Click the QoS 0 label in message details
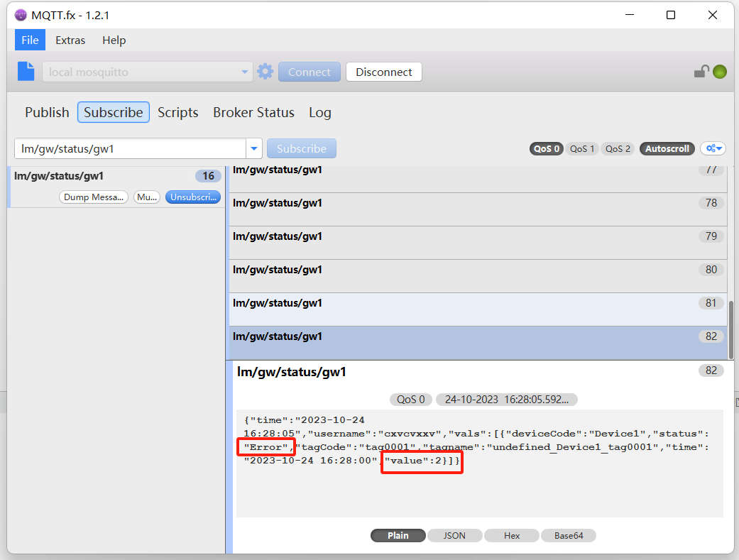Screen dimensions: 739x560 (x=410, y=400)
